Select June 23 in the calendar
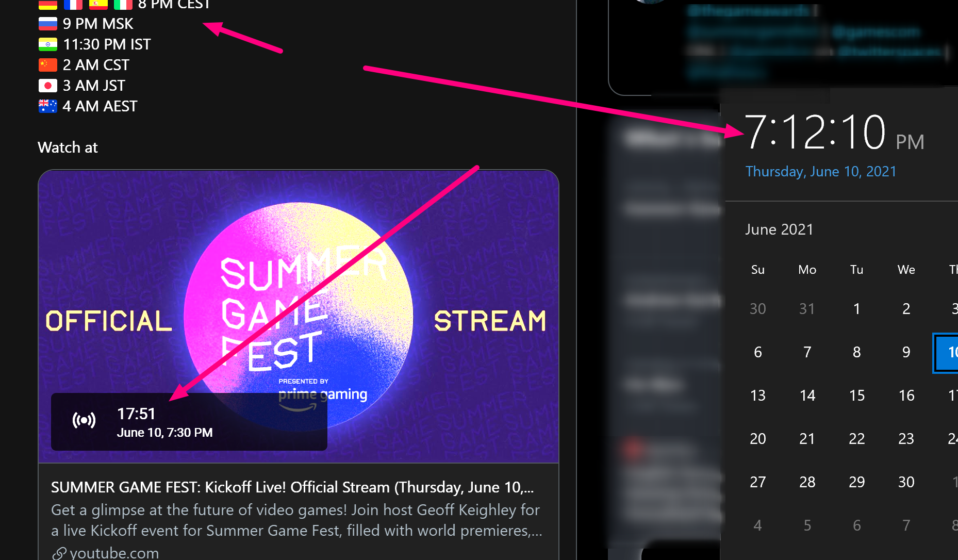The width and height of the screenshot is (958, 560). [906, 439]
